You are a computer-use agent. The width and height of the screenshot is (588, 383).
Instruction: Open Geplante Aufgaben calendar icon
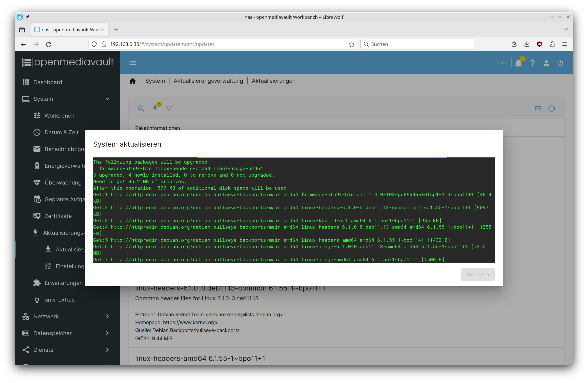click(37, 199)
